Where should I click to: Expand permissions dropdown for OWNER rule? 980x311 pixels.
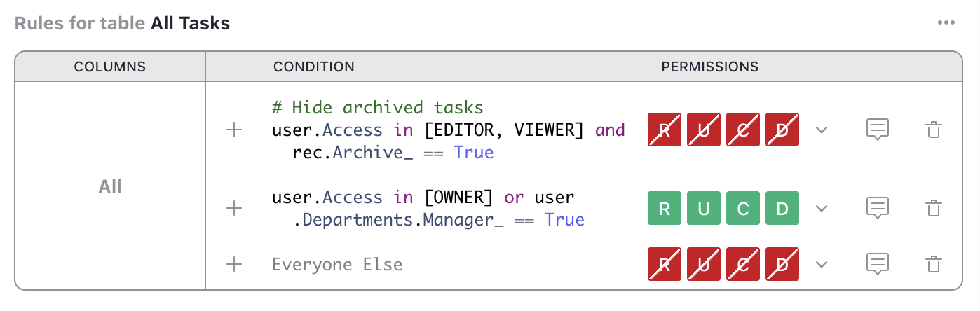point(822,208)
